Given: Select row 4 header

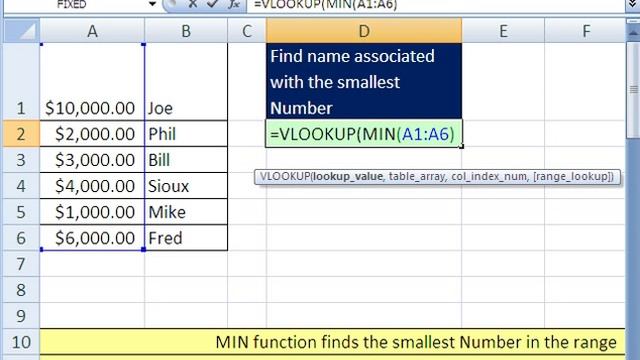Looking at the screenshot, I should (21, 186).
